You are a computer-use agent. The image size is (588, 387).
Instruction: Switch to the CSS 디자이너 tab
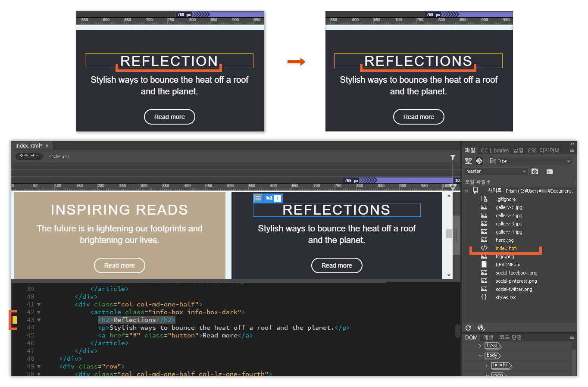point(544,150)
